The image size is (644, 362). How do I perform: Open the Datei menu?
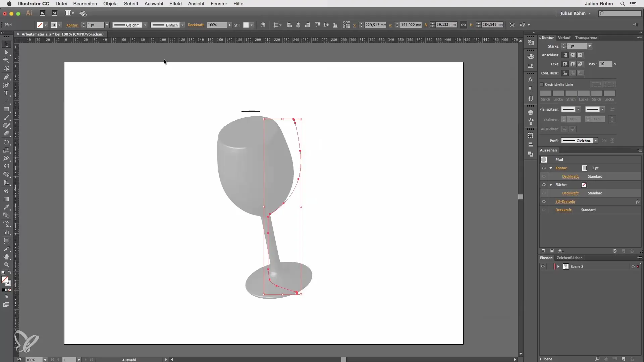click(61, 4)
